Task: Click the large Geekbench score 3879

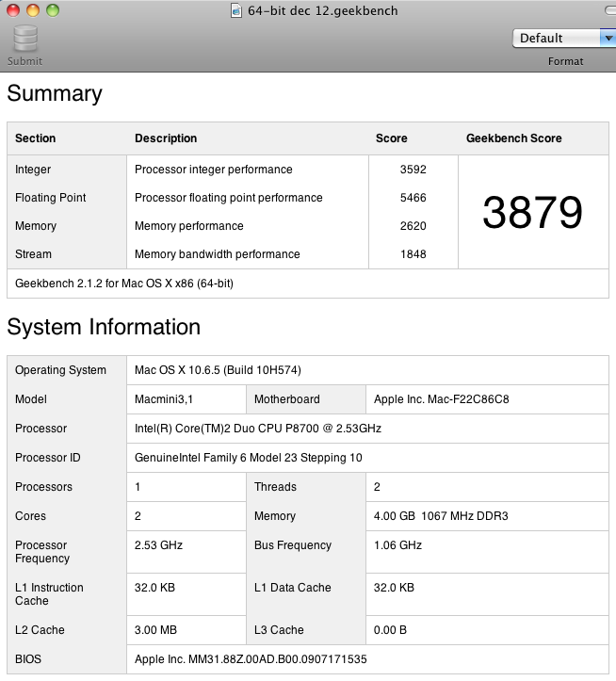Action: point(532,212)
